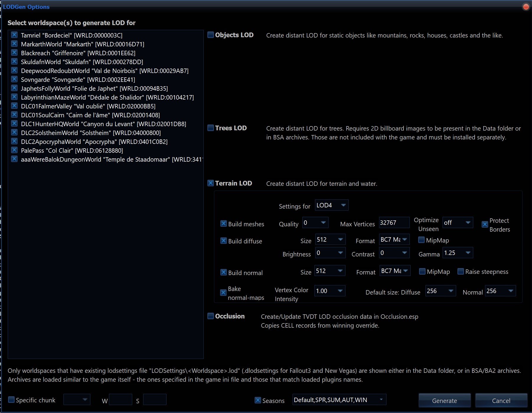Click the S coordinate input field
The width and height of the screenshot is (532, 413).
155,399
